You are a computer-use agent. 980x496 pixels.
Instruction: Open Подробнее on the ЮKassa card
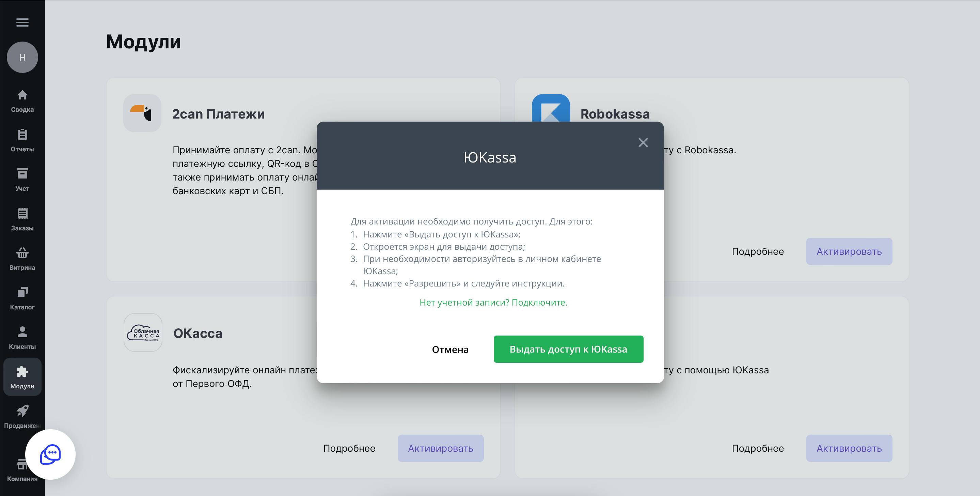click(x=757, y=448)
